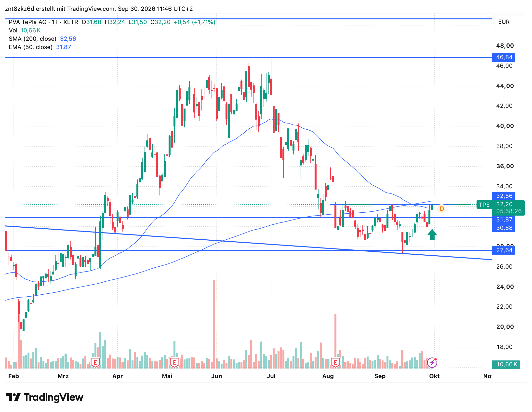Click the Vol indicator legend

pos(25,30)
